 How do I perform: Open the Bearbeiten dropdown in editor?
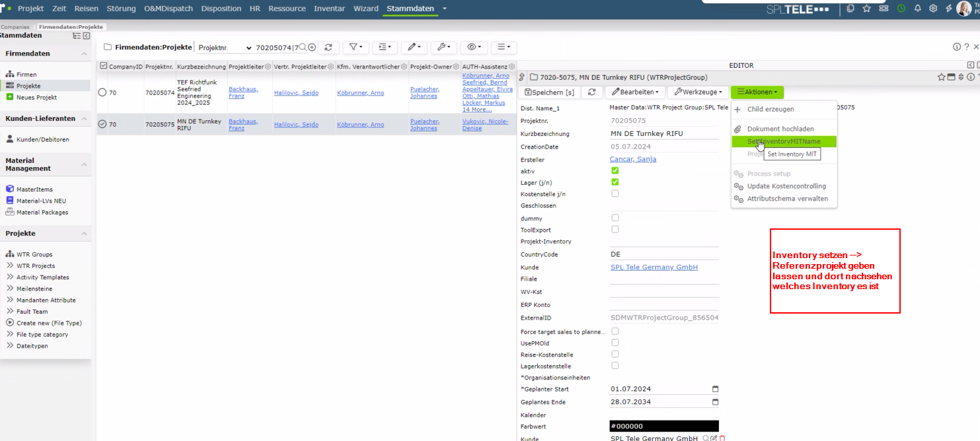[634, 92]
